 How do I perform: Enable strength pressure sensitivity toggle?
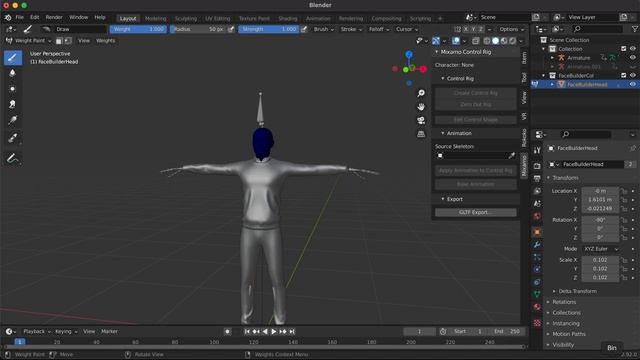pyautogui.click(x=304, y=29)
